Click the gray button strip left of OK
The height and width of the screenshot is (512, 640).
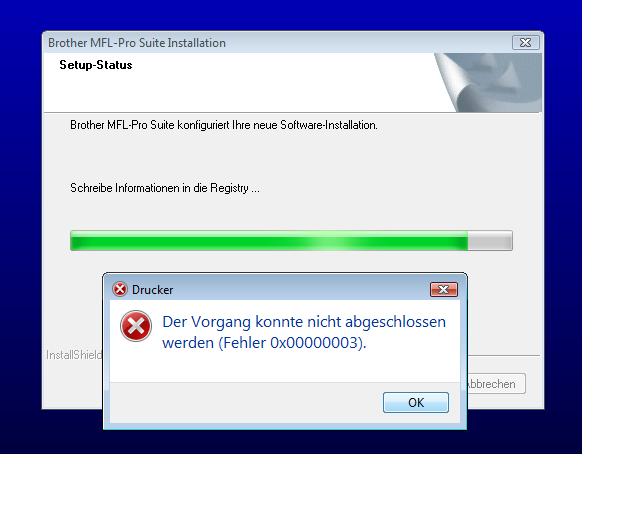coord(246,402)
